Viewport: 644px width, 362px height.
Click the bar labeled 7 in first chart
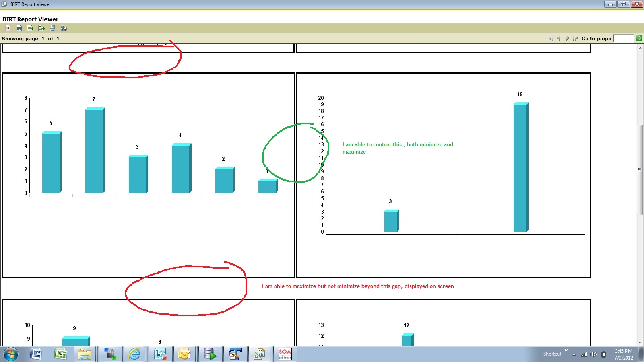[95, 150]
